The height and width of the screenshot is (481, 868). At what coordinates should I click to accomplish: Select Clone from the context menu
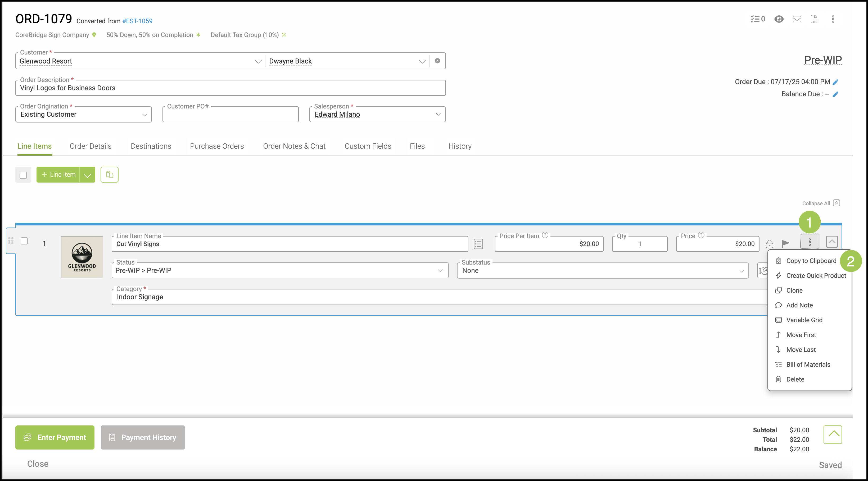click(794, 290)
